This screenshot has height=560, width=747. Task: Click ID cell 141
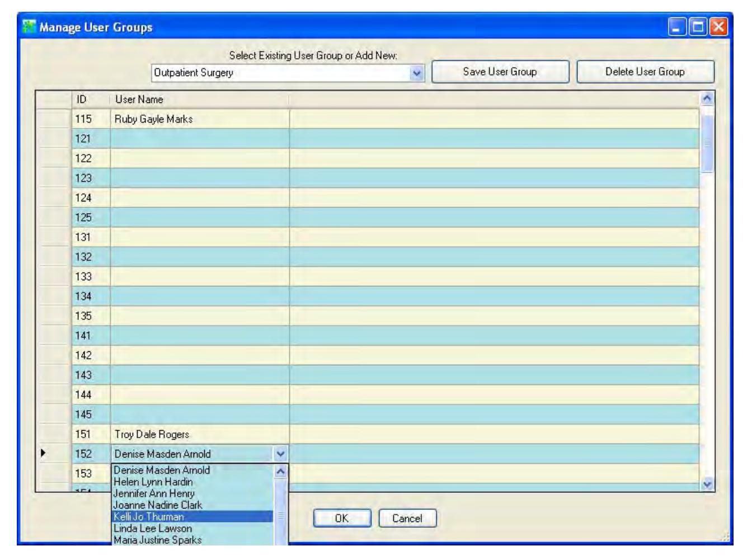point(91,336)
